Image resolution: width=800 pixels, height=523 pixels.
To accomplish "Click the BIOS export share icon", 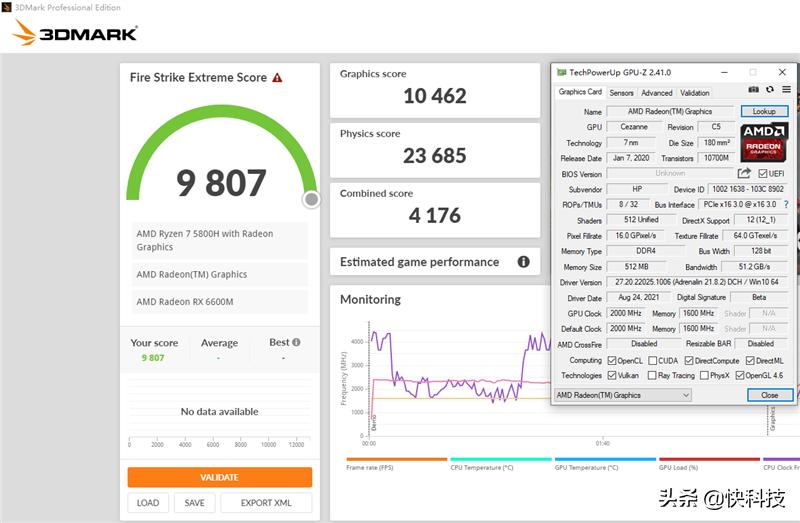I will [x=744, y=173].
